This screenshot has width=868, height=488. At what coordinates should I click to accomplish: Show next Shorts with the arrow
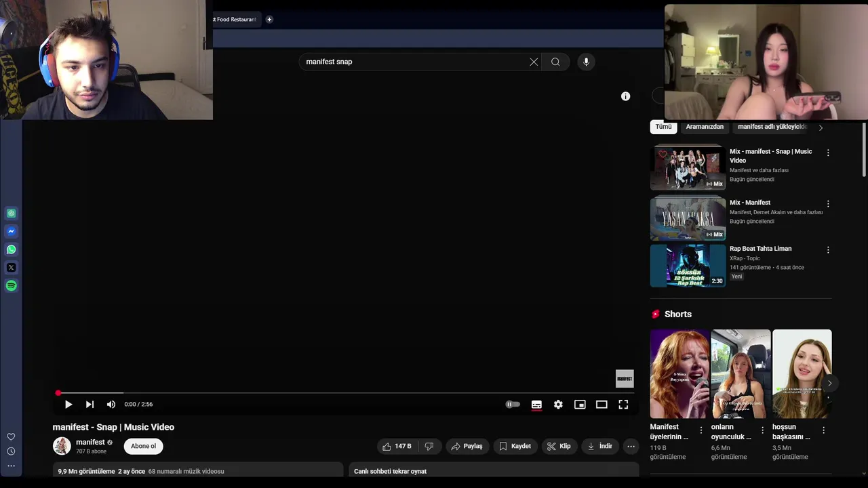click(829, 384)
